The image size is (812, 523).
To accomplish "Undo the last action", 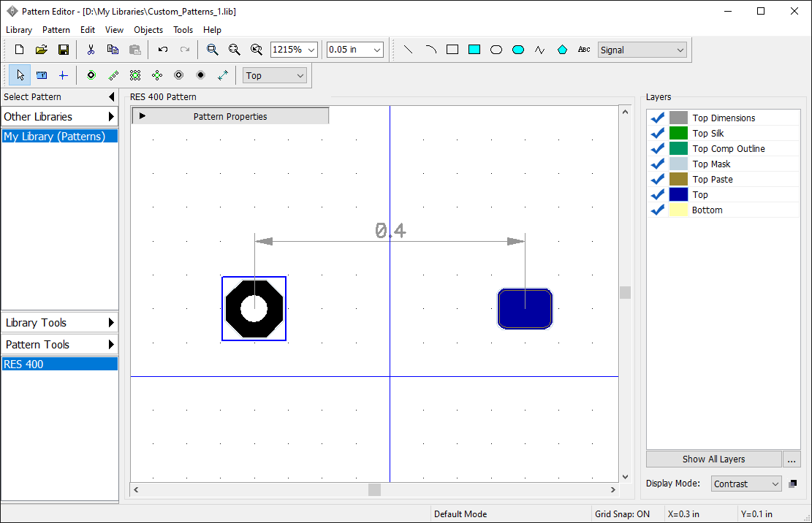I will click(162, 50).
